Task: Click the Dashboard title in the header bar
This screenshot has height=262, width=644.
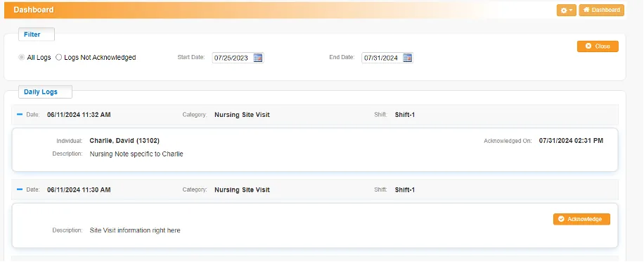Action: click(x=34, y=10)
